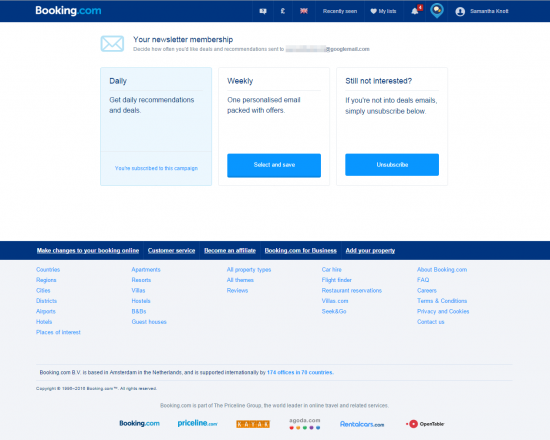Open the agoda.com partner logo

[x=304, y=424]
